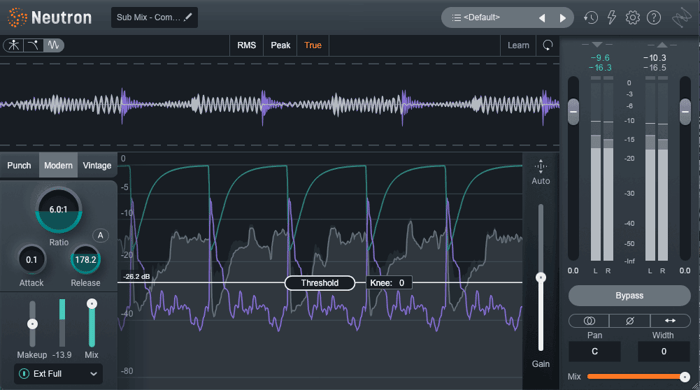
Task: Click the Learn button
Action: (518, 45)
